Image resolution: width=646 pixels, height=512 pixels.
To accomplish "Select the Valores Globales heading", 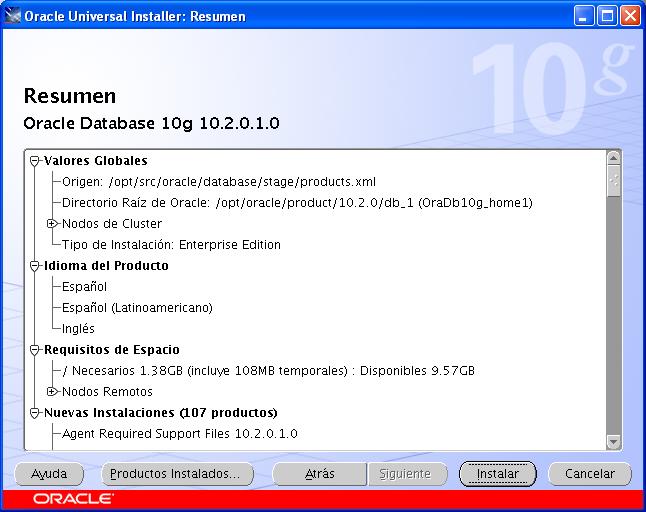I will (96, 161).
